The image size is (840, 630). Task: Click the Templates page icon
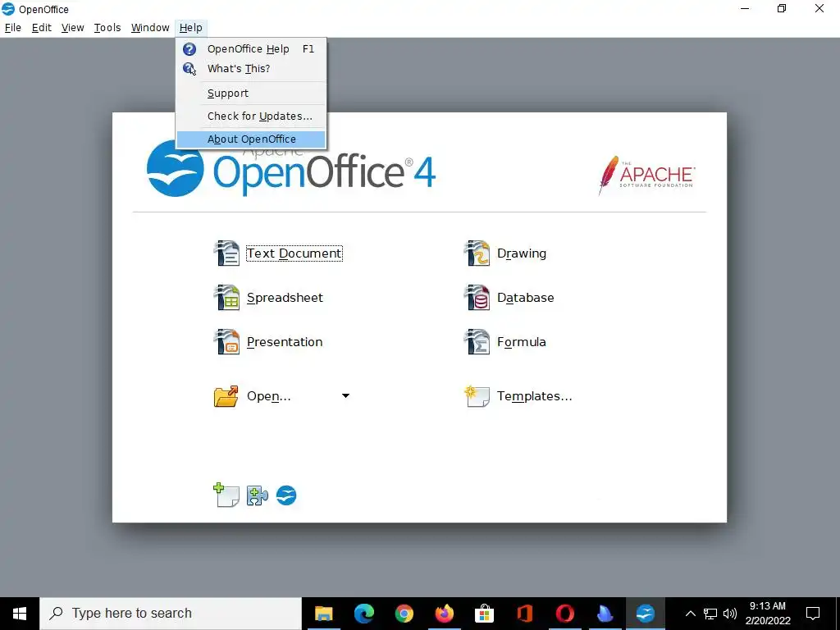click(x=477, y=396)
